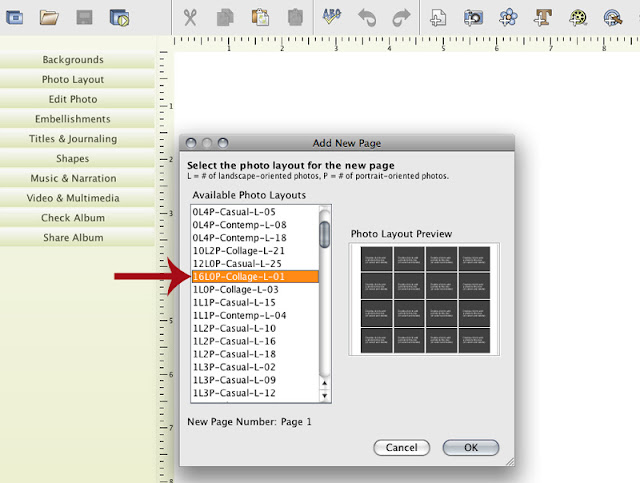Confirm the layout with OK
This screenshot has width=640, height=483.
coord(471,447)
